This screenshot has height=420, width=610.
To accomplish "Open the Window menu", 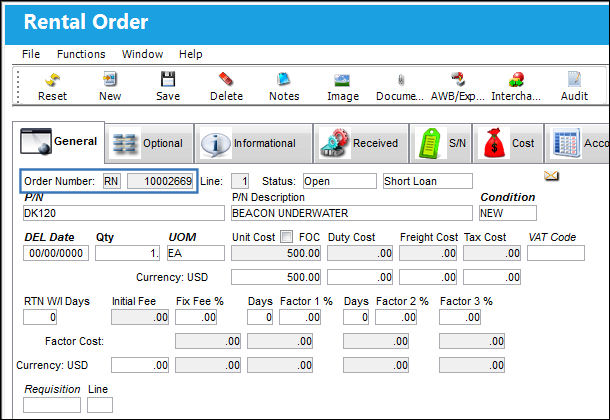I will point(142,54).
